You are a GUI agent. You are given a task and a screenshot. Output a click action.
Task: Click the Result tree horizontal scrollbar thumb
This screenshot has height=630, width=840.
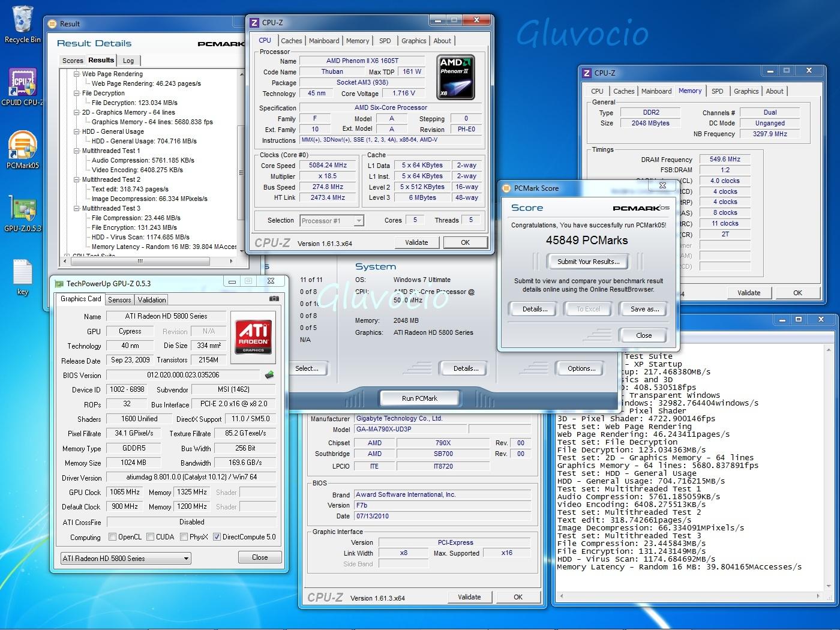(140, 262)
